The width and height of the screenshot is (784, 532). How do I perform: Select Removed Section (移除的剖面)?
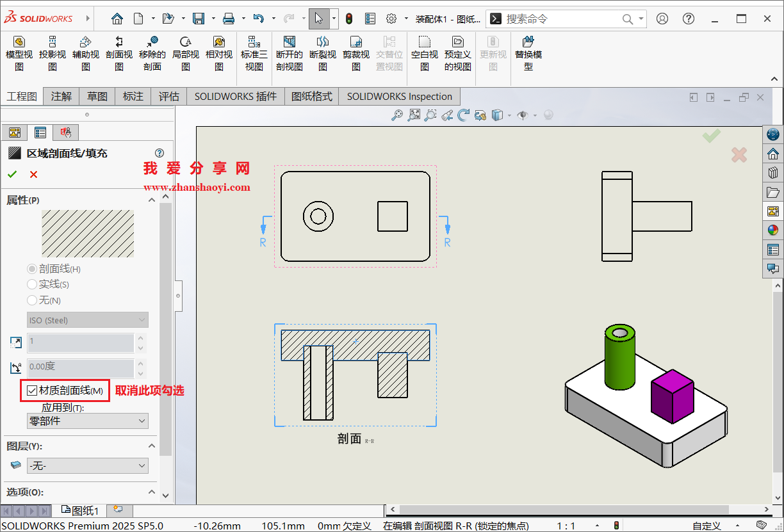pos(152,53)
